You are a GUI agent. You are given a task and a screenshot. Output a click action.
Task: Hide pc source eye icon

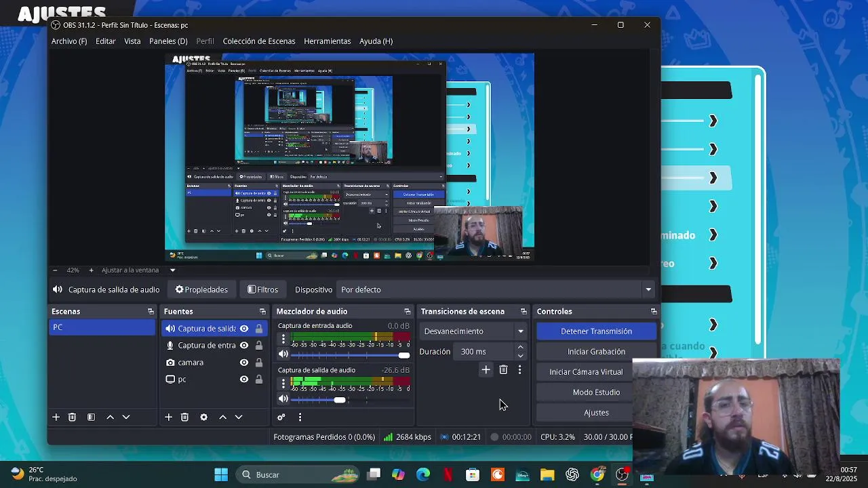[x=244, y=380]
